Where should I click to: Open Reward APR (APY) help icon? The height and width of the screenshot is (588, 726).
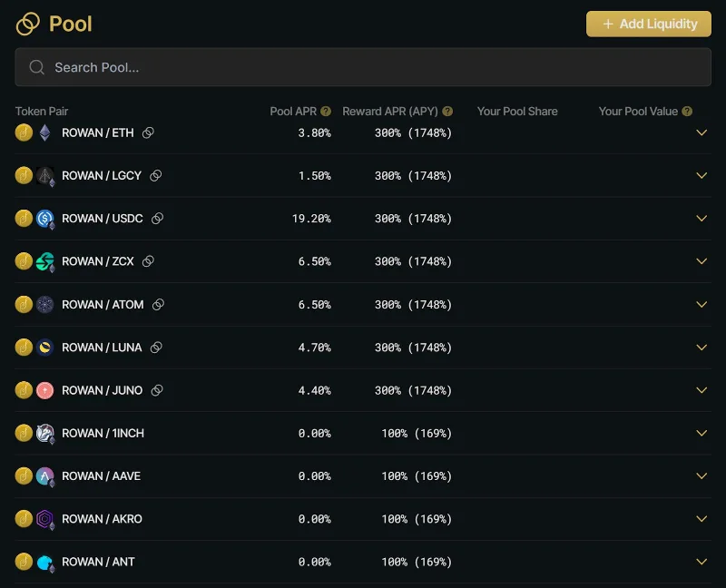pos(447,111)
